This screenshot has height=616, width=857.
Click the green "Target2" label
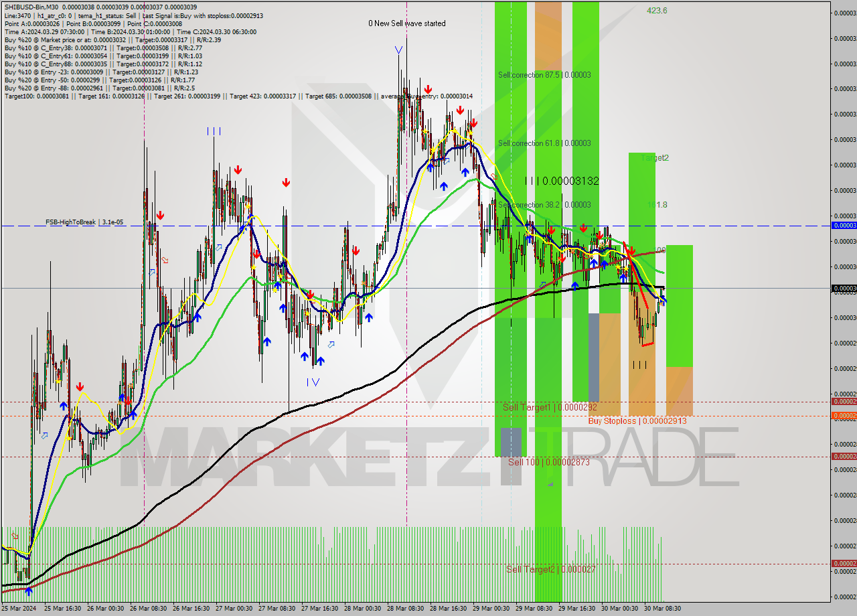pos(655,158)
